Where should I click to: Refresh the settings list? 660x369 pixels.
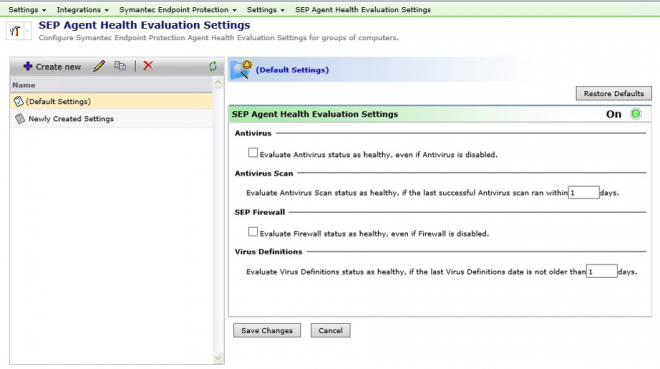click(213, 66)
